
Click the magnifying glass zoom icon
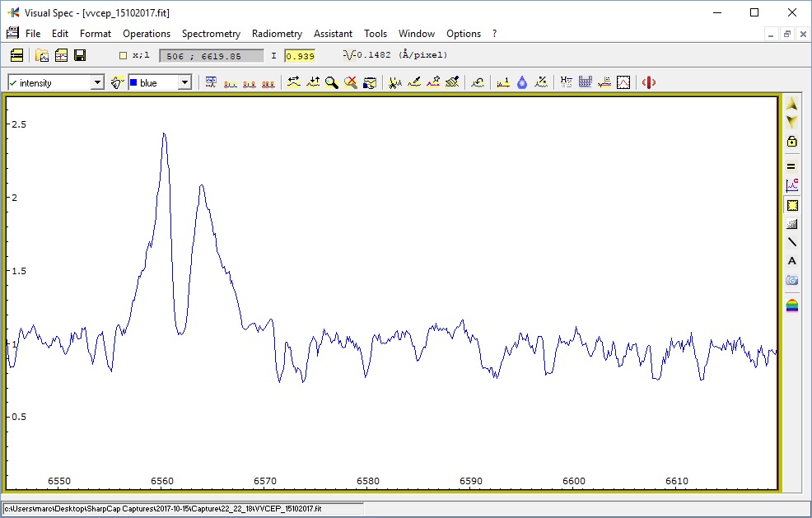pyautogui.click(x=331, y=82)
